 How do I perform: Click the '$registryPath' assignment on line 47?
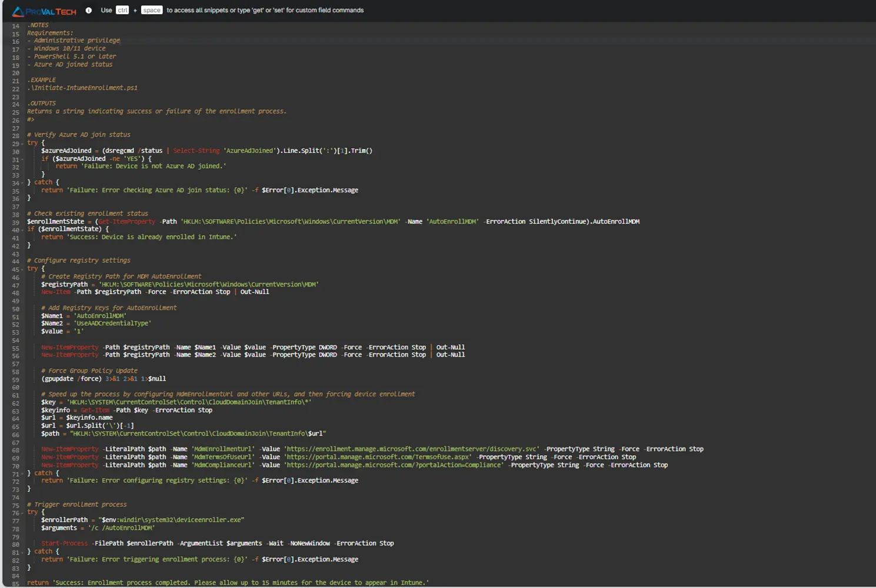[180, 284]
